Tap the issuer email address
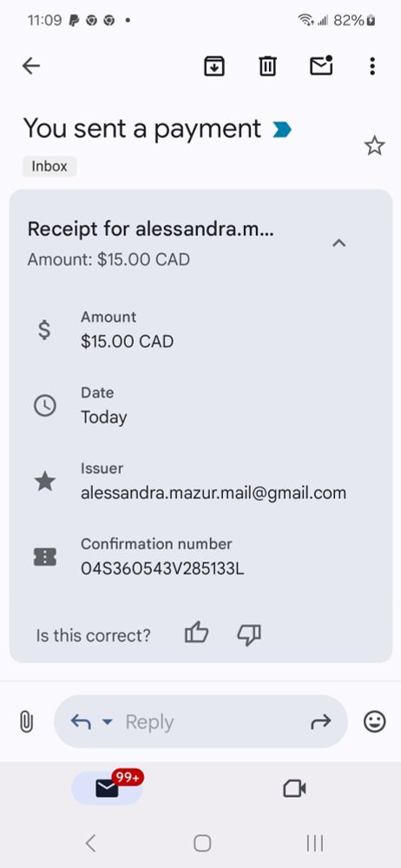 point(214,493)
